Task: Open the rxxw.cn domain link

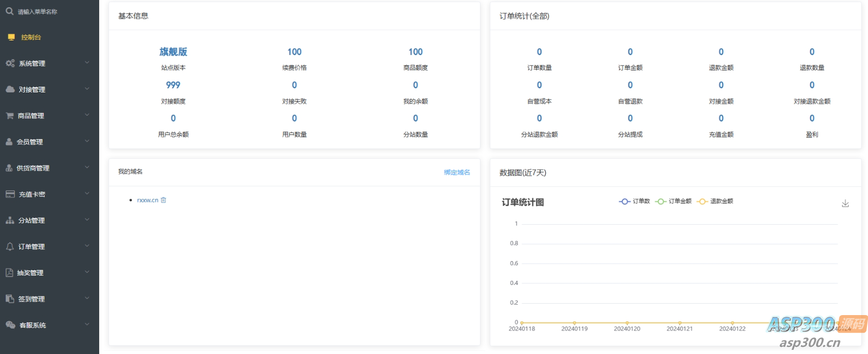Action: click(x=148, y=200)
